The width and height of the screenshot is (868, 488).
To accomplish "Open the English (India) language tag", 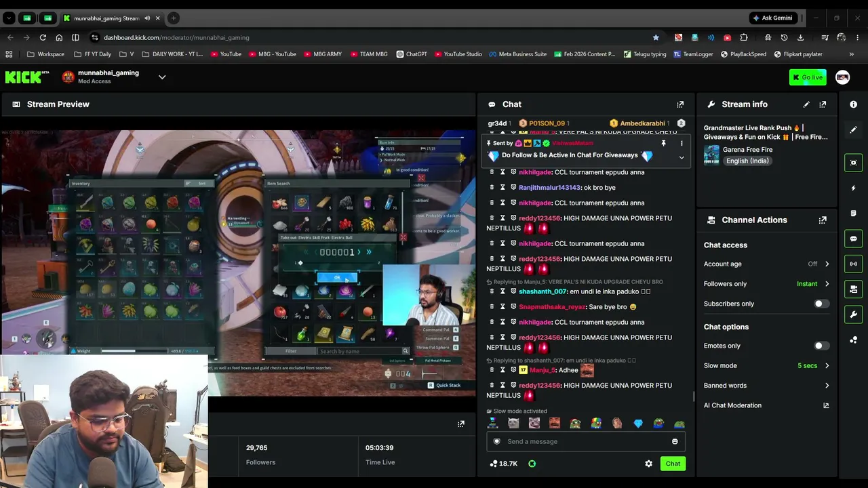I will (x=747, y=161).
